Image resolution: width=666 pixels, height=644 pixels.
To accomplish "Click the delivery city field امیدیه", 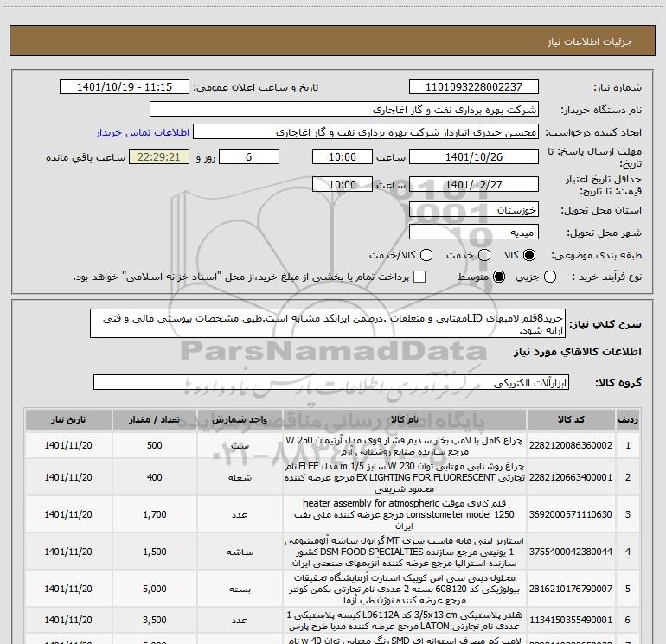I will (474, 233).
